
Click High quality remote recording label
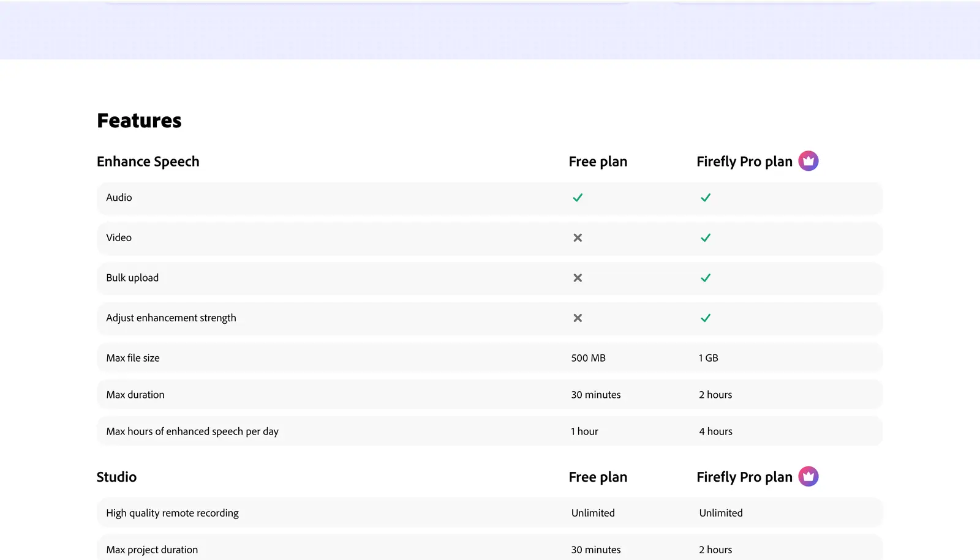[172, 513]
